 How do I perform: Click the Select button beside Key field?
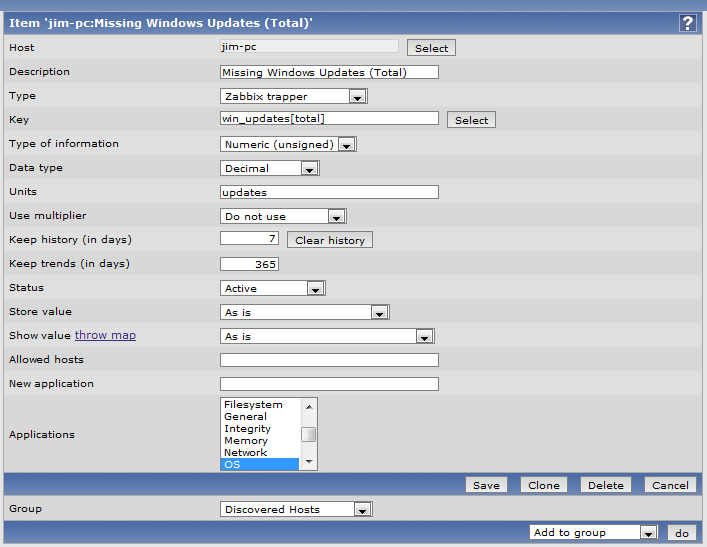coord(471,120)
